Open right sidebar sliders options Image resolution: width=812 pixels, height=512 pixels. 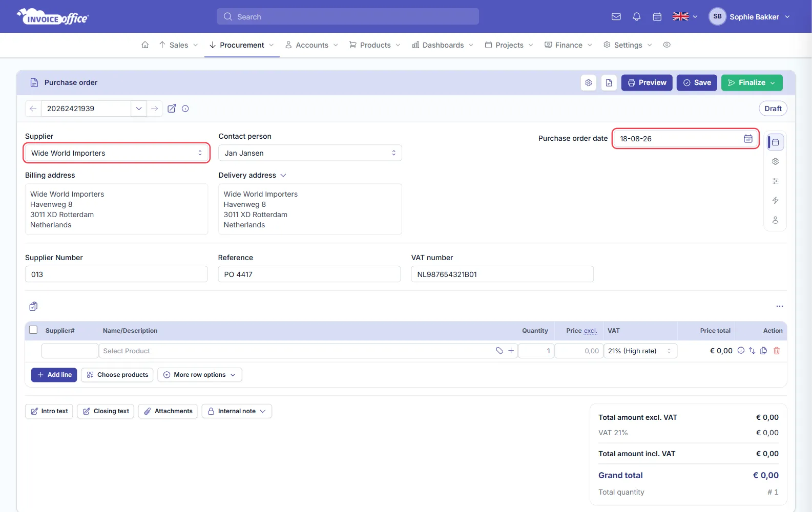[776, 181]
